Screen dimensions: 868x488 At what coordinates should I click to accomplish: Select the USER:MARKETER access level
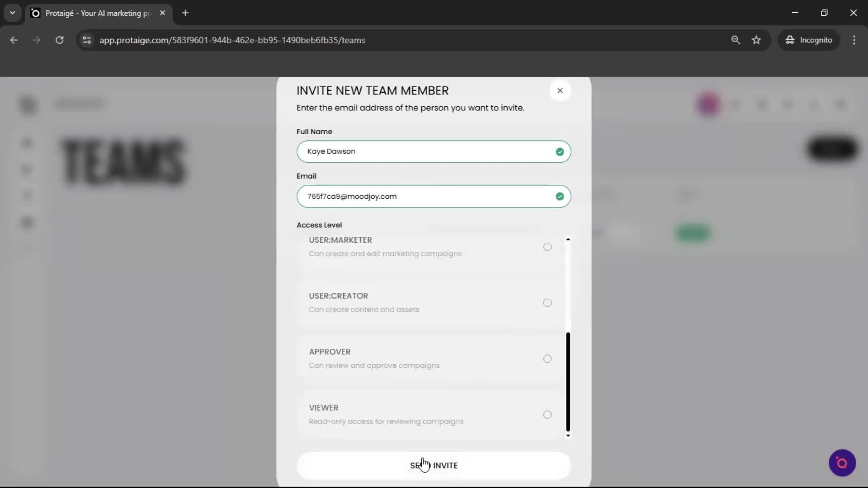(547, 247)
